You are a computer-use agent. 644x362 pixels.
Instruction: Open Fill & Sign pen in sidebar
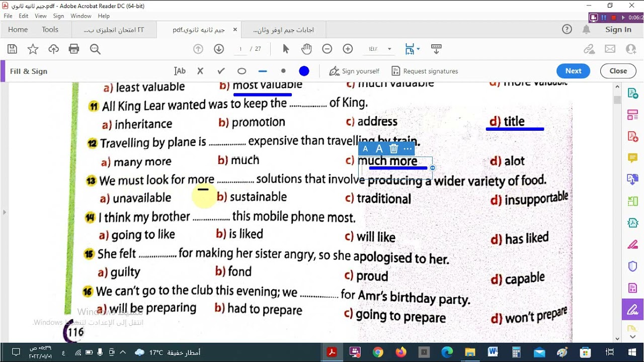[632, 309]
